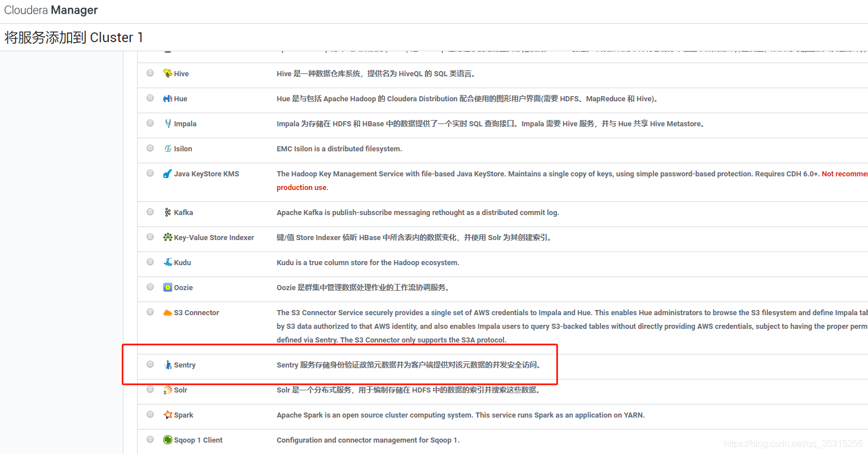Click the Isilon distributed filesystem description
Screen dimensions: 868x454
pyautogui.click(x=340, y=148)
